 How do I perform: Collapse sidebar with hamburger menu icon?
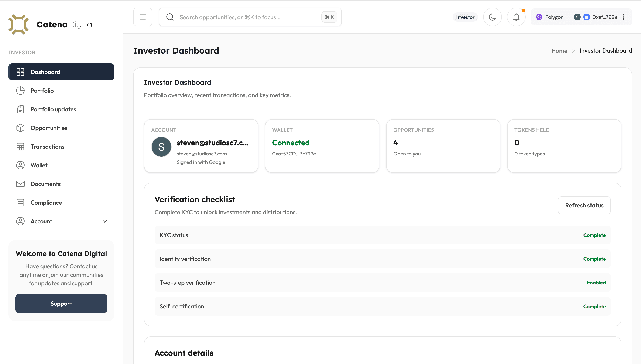pyautogui.click(x=143, y=17)
